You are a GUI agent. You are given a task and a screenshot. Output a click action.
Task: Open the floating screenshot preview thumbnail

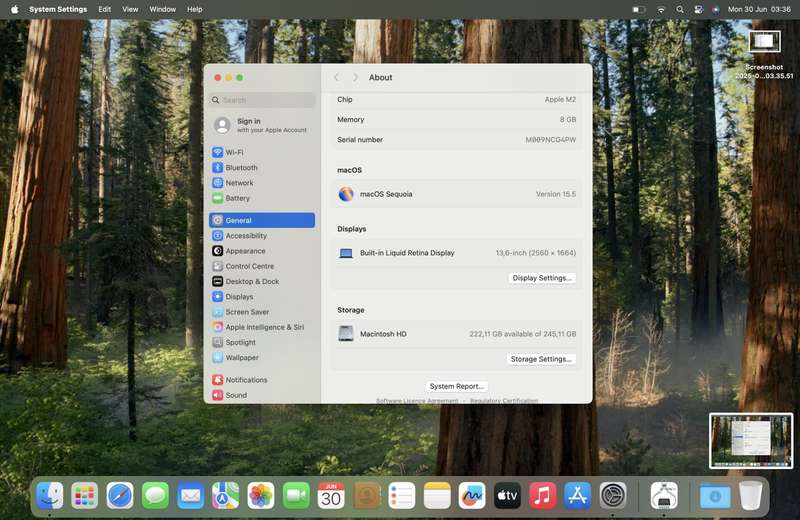pyautogui.click(x=751, y=441)
